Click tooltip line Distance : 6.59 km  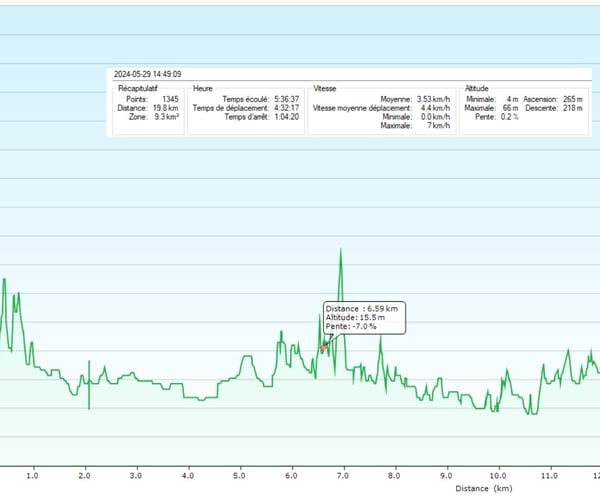pyautogui.click(x=362, y=308)
